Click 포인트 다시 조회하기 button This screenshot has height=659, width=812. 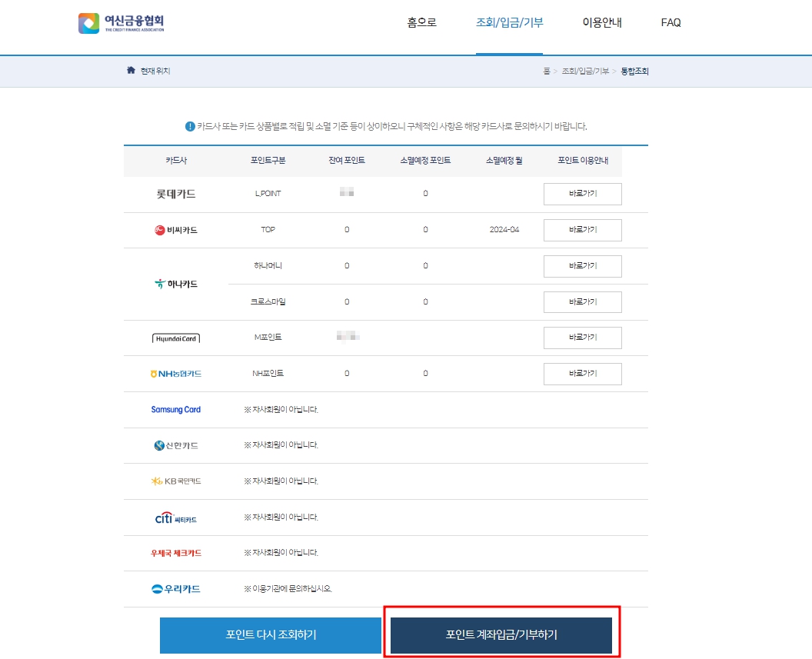271,635
